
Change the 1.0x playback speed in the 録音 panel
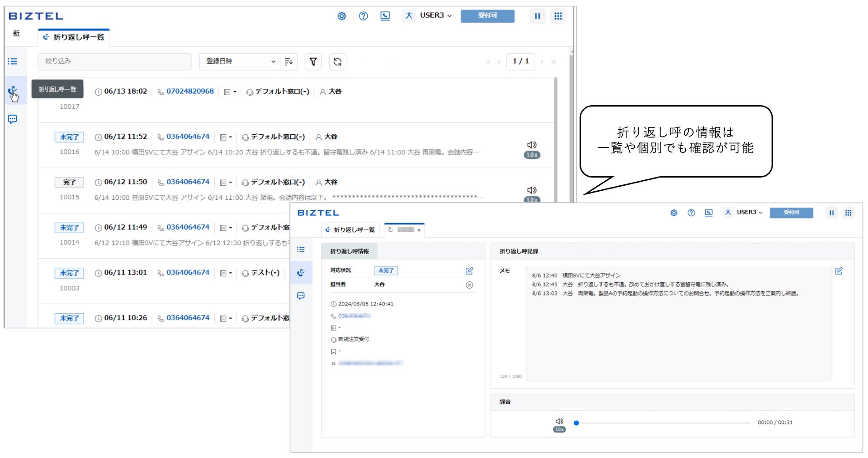(x=560, y=429)
